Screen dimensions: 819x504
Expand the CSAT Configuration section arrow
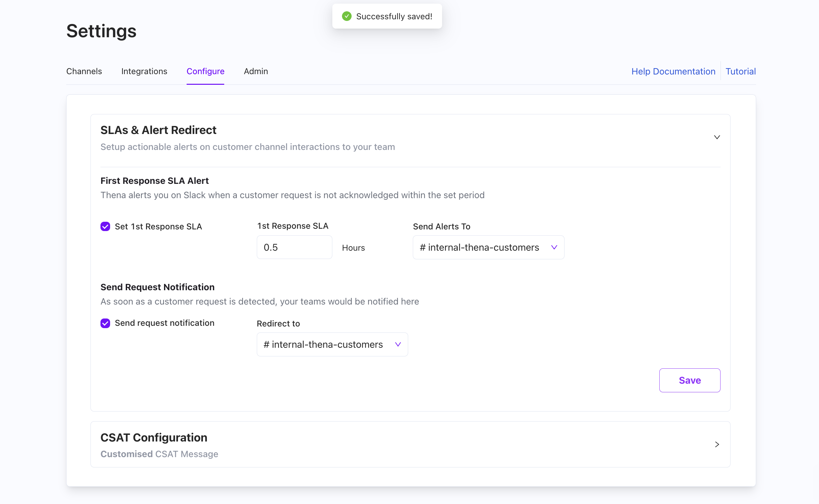point(717,444)
